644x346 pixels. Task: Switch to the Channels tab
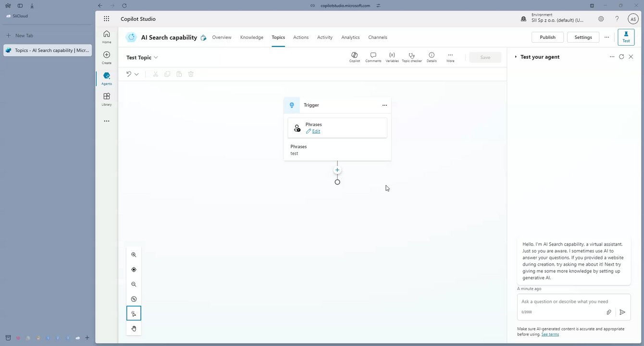tap(378, 37)
